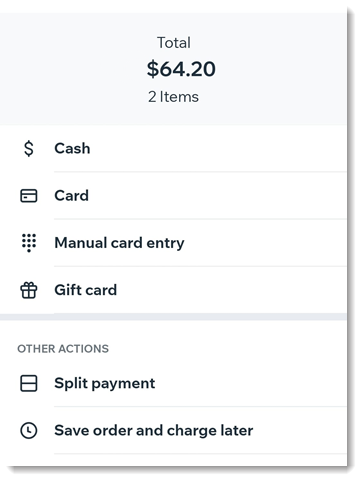Screen dimensions: 362x481
Task: Click the 2 Items count text
Action: (x=173, y=97)
